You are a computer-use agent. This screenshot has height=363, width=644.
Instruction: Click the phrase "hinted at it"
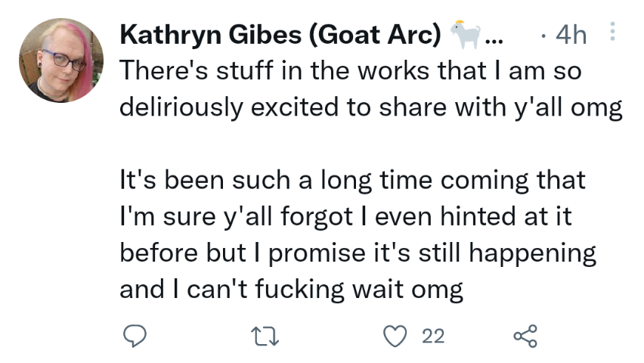[506, 216]
